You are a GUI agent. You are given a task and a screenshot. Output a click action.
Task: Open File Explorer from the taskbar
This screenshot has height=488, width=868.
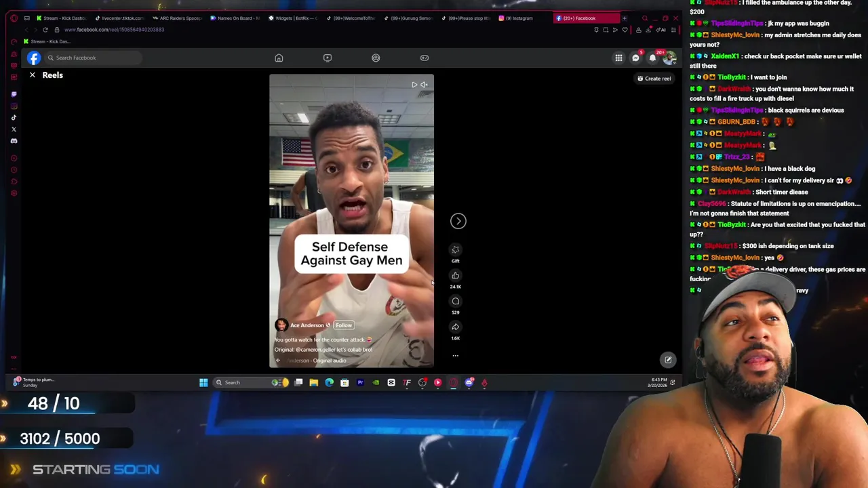coord(314,383)
